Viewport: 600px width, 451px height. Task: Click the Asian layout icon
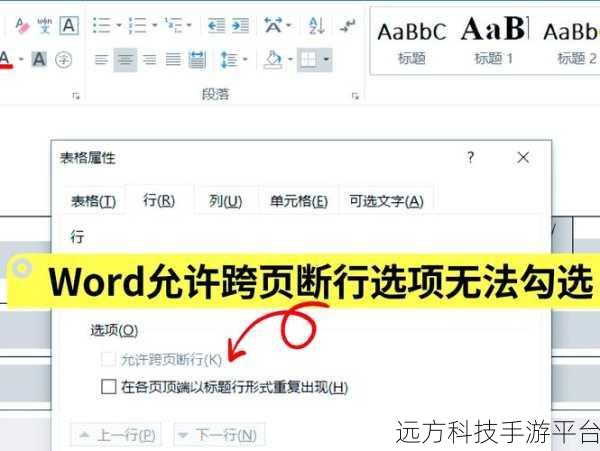(x=273, y=26)
